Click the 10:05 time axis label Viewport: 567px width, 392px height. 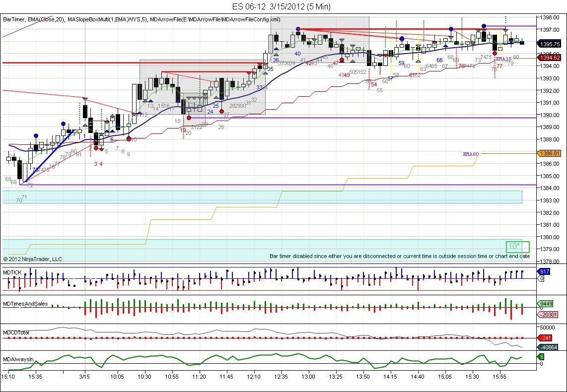click(117, 377)
